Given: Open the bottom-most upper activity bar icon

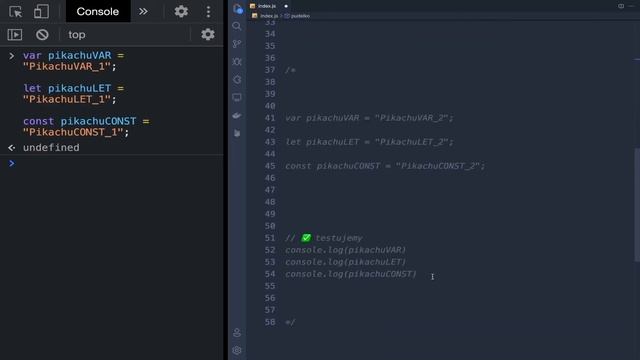Looking at the screenshot, I should [x=237, y=133].
